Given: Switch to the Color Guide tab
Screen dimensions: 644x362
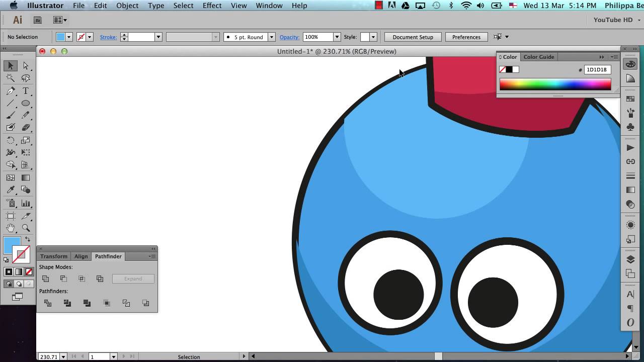Looking at the screenshot, I should pos(539,57).
